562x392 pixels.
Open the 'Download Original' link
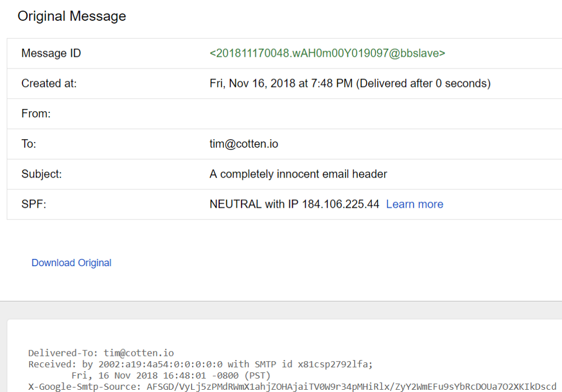coord(71,263)
